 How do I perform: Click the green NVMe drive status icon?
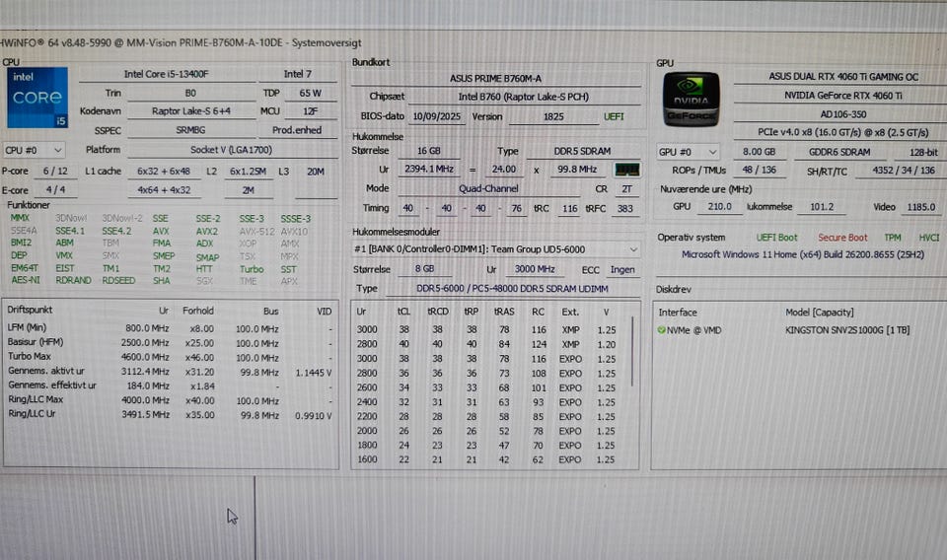661,330
